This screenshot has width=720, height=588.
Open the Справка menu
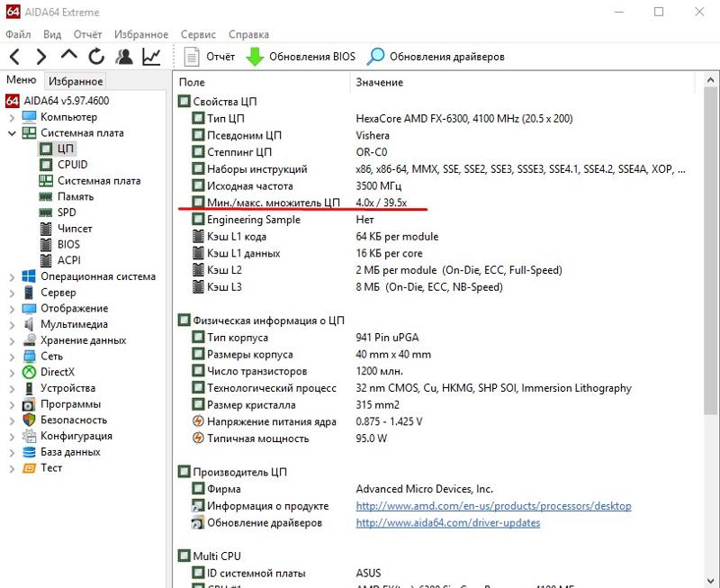249,34
